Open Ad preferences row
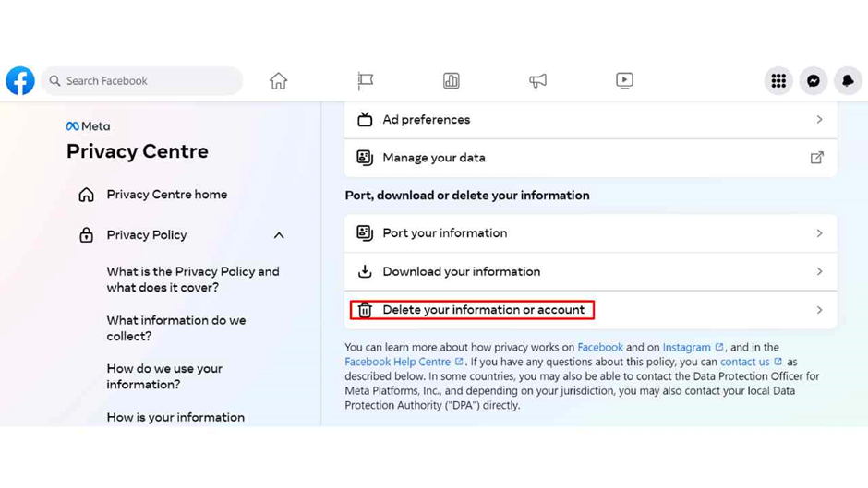 [x=590, y=120]
